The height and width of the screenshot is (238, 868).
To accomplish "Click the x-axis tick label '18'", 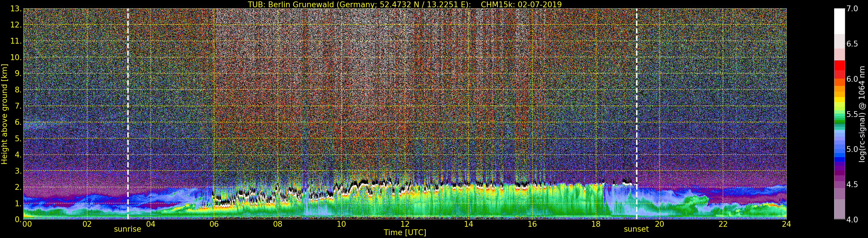I will (x=596, y=224).
